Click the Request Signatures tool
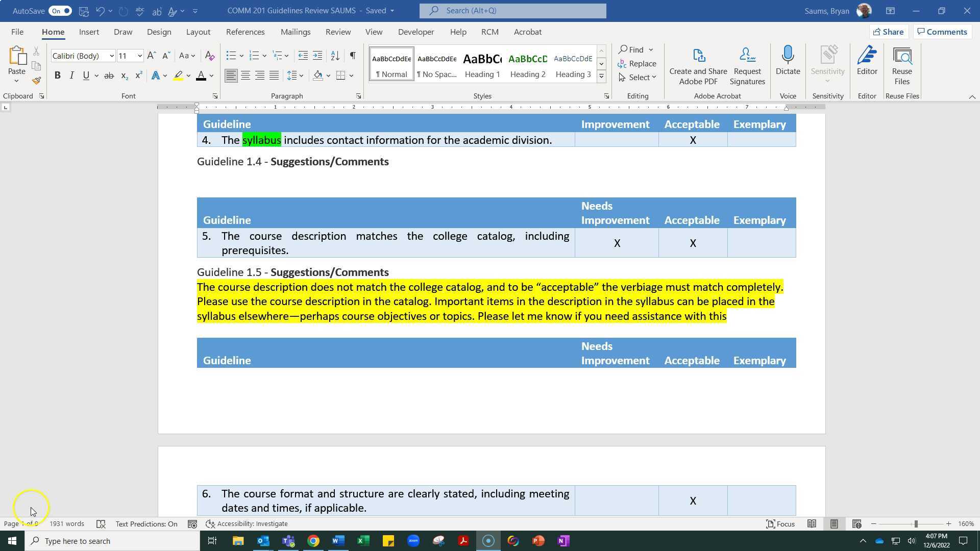 (747, 64)
